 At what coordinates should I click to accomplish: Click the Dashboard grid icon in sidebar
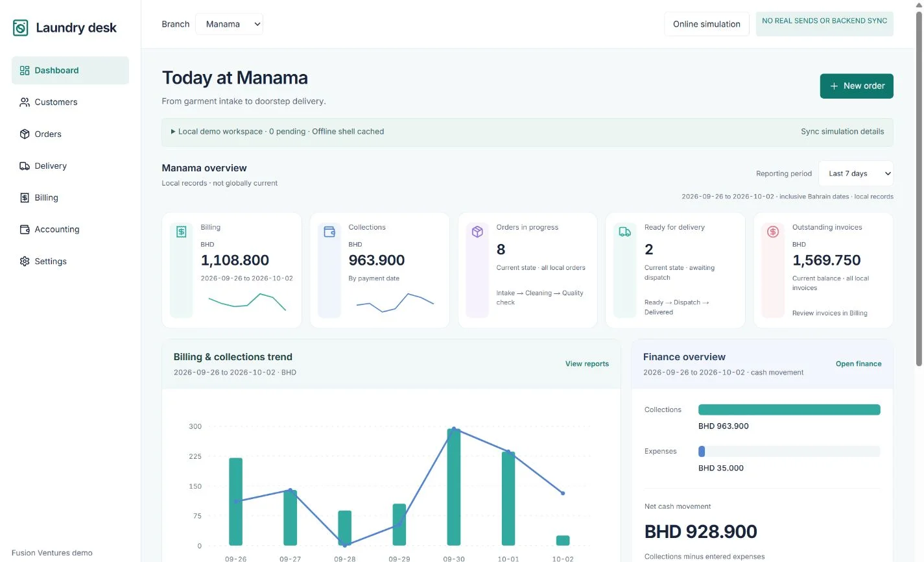coord(25,70)
